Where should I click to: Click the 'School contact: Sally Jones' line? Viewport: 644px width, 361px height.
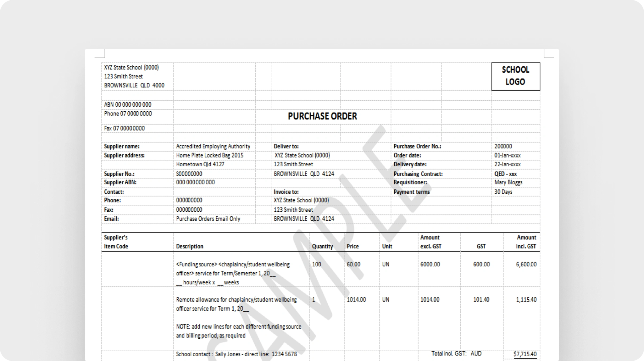236,354
